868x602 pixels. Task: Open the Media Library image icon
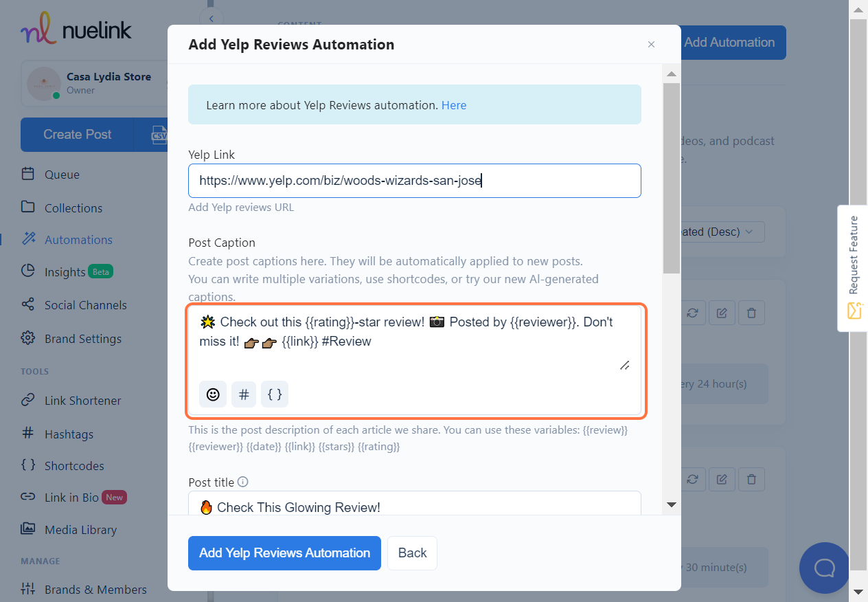click(27, 529)
